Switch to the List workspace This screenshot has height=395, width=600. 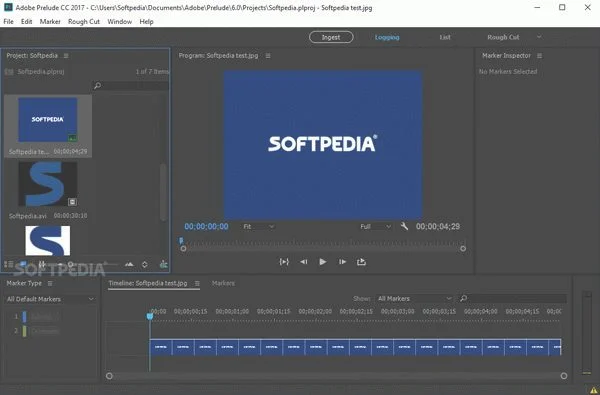[x=445, y=37]
